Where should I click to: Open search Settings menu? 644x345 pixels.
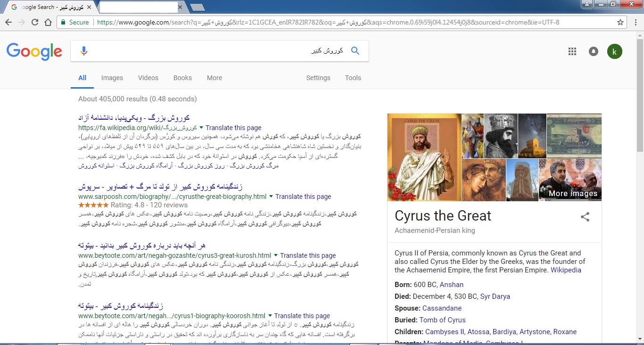[318, 78]
